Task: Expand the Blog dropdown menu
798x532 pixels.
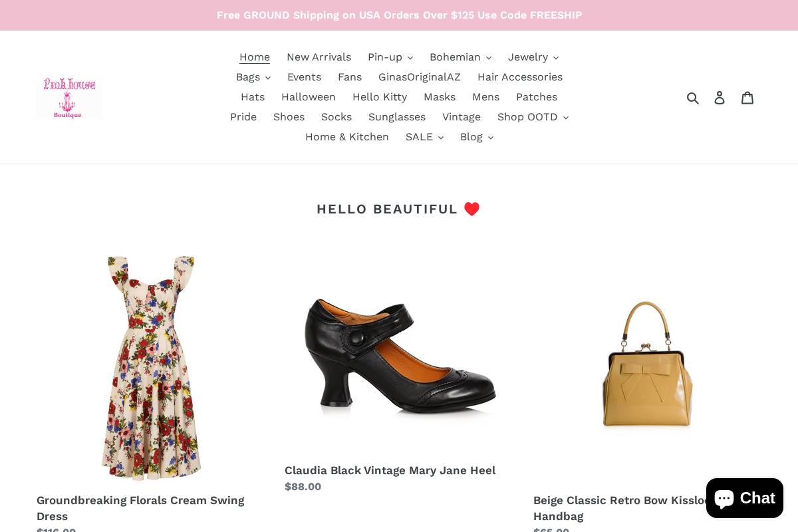Action: [x=477, y=137]
